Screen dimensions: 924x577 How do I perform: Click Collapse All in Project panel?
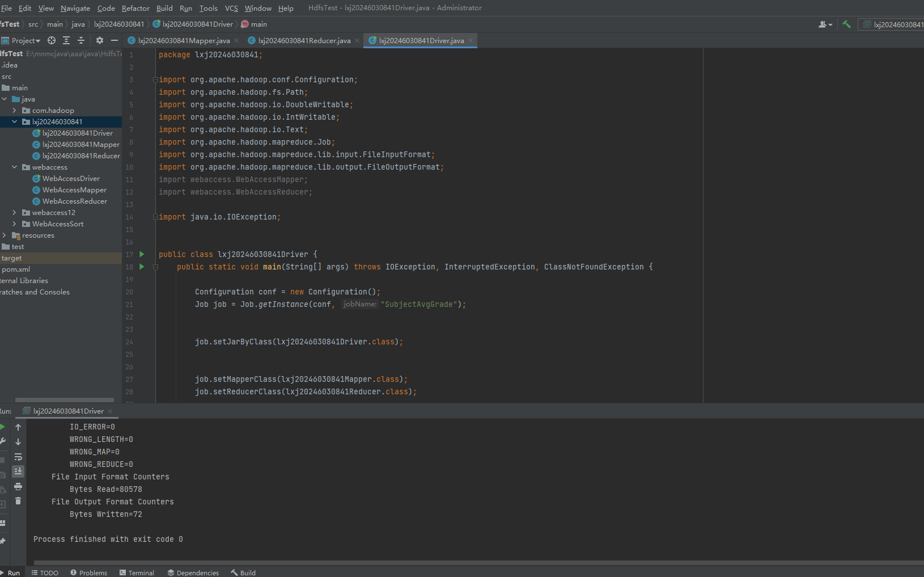81,40
